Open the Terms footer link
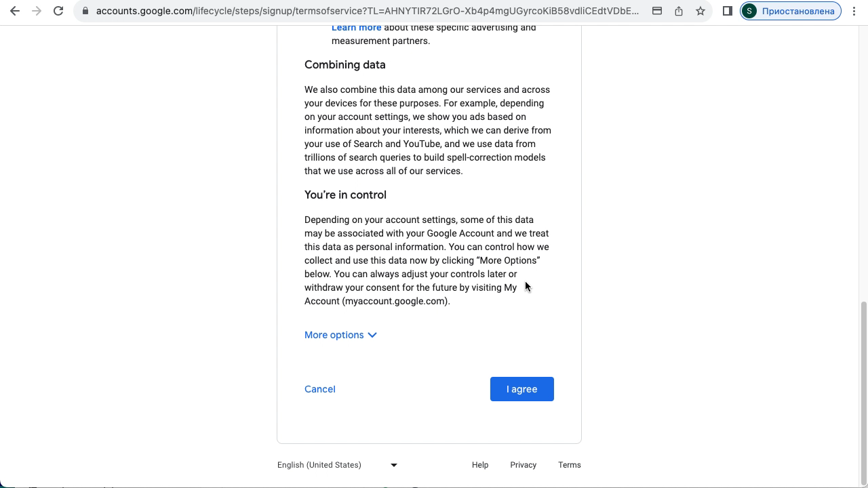This screenshot has width=868, height=488. (x=570, y=465)
